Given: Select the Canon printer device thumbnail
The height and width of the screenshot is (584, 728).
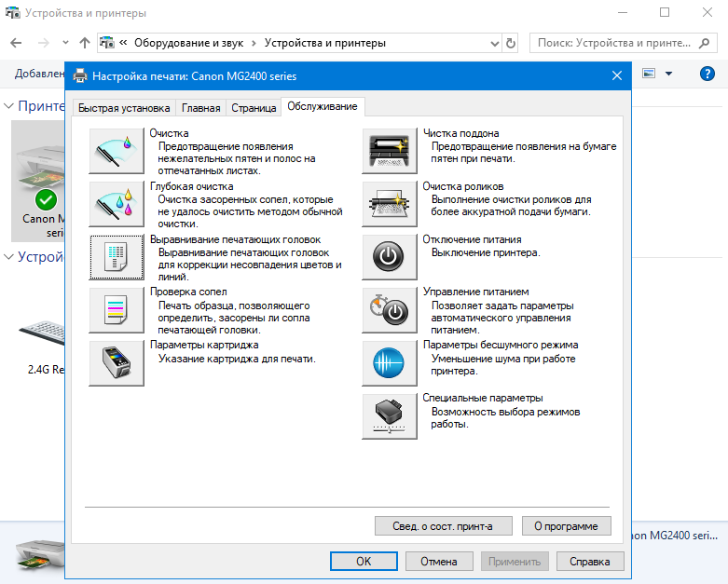Looking at the screenshot, I should coord(38,181).
